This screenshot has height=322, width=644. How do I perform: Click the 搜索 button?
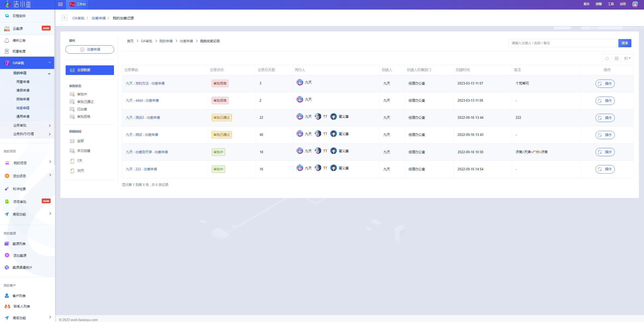pyautogui.click(x=625, y=43)
